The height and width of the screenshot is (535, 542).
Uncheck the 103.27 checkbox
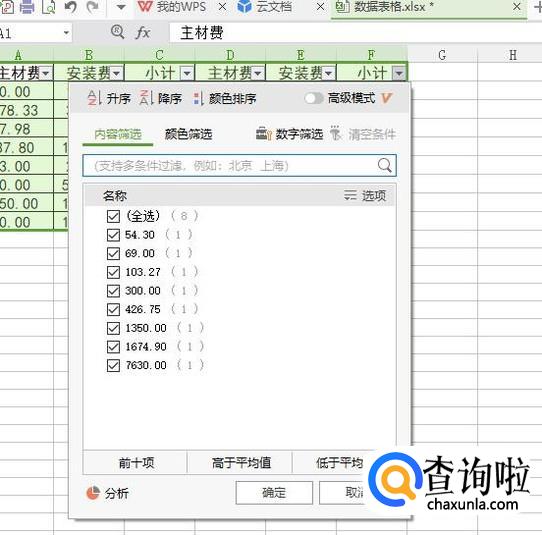[113, 272]
